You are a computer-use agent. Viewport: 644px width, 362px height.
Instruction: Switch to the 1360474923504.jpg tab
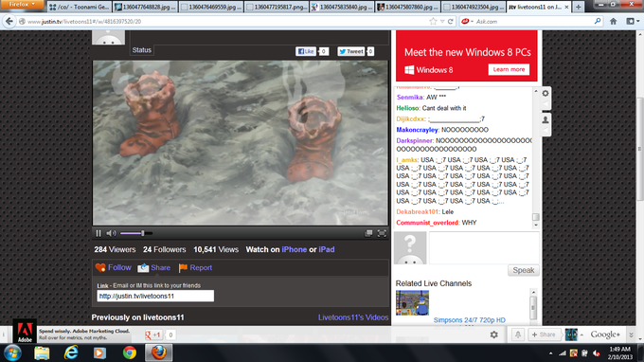coord(474,7)
